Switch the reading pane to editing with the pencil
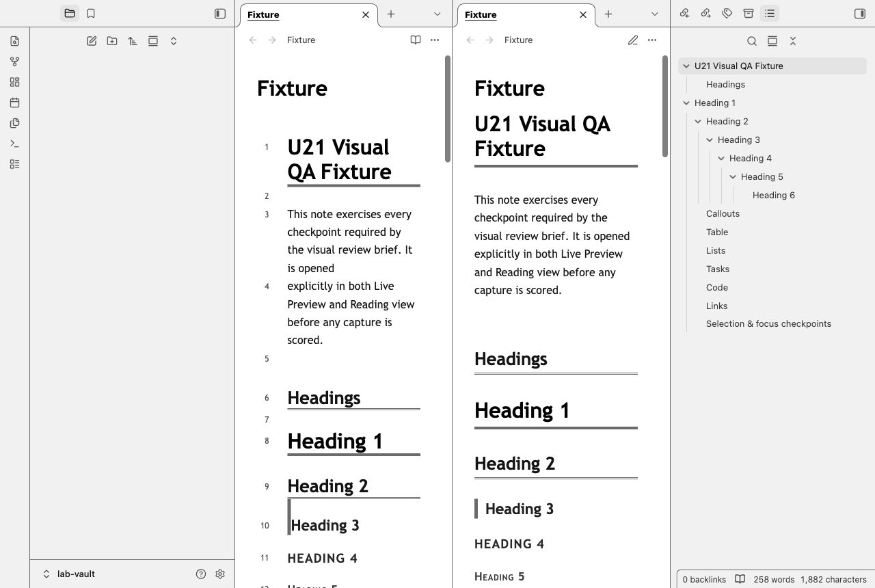This screenshot has height=588, width=875. tap(633, 40)
